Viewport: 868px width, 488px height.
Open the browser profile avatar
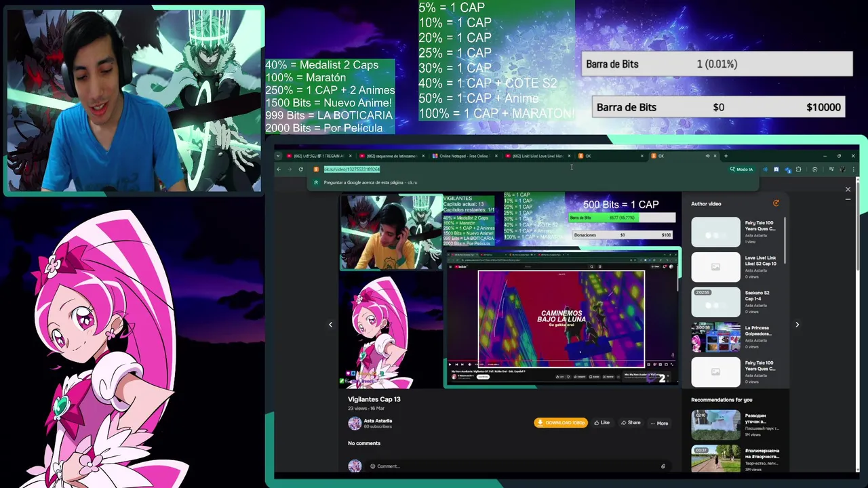842,169
